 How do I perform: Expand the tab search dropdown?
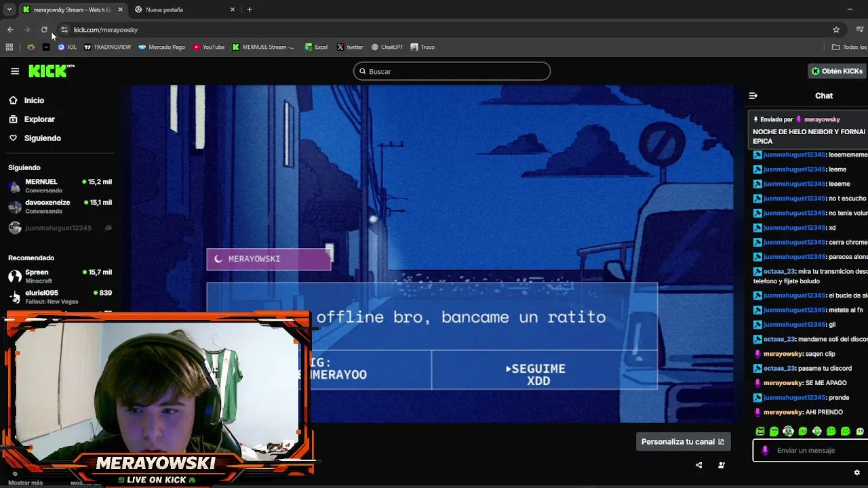(9, 9)
